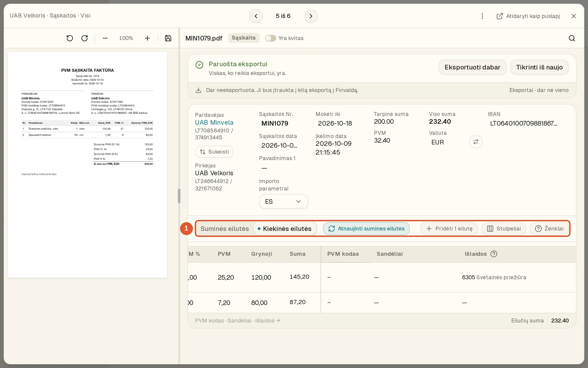Click the download icon in export status
This screenshot has height=368, width=588.
198,90
